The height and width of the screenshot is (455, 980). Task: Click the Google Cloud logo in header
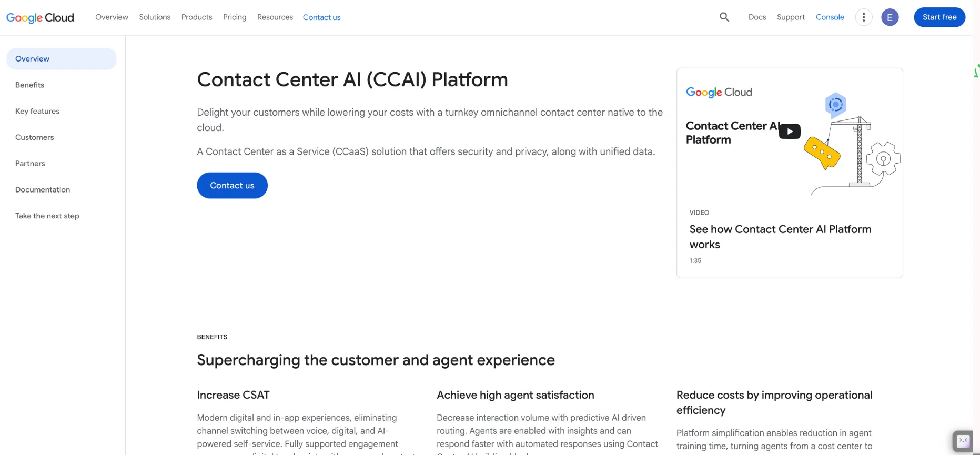pyautogui.click(x=40, y=17)
